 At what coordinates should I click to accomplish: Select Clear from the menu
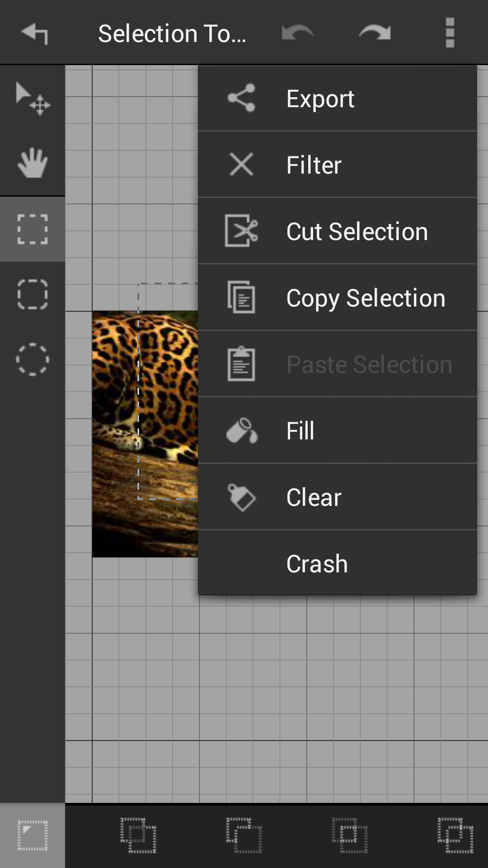pyautogui.click(x=337, y=497)
